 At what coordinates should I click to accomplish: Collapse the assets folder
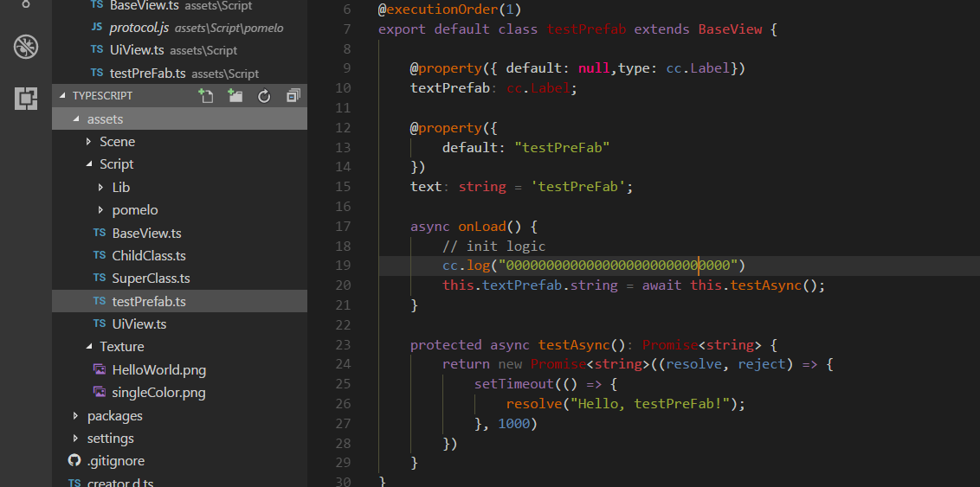[179, 119]
